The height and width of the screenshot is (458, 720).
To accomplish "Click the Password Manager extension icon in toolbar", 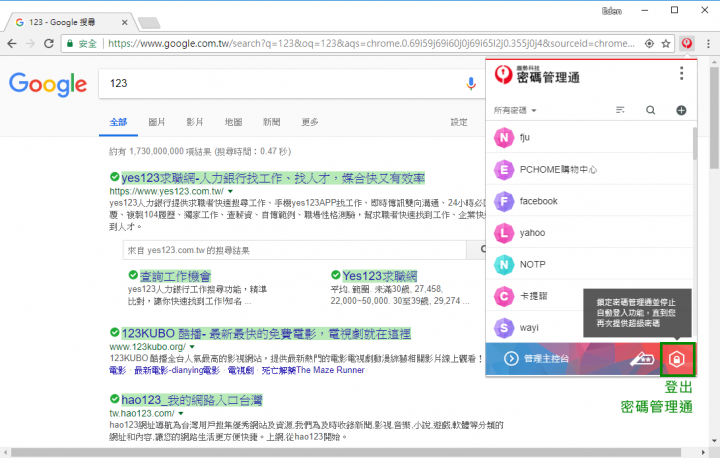I will [x=686, y=44].
